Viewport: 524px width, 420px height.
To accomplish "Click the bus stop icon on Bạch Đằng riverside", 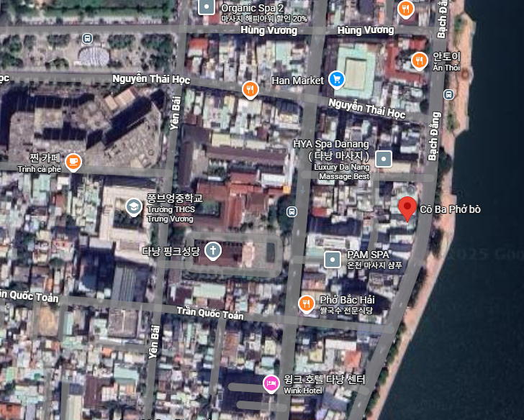I will click(449, 94).
